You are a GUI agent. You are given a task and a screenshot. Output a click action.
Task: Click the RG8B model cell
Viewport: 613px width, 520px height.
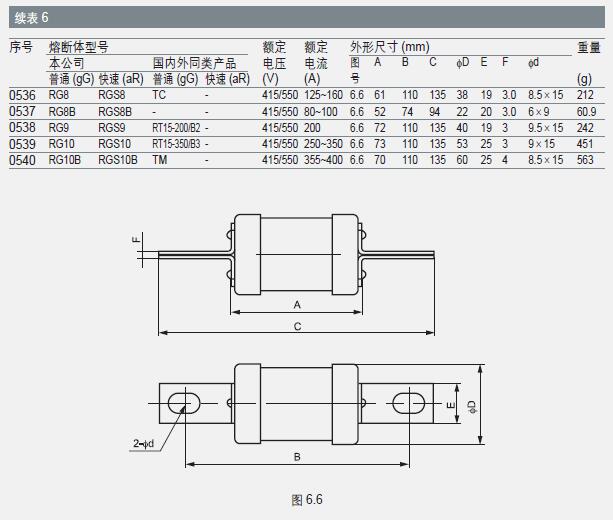pos(64,110)
